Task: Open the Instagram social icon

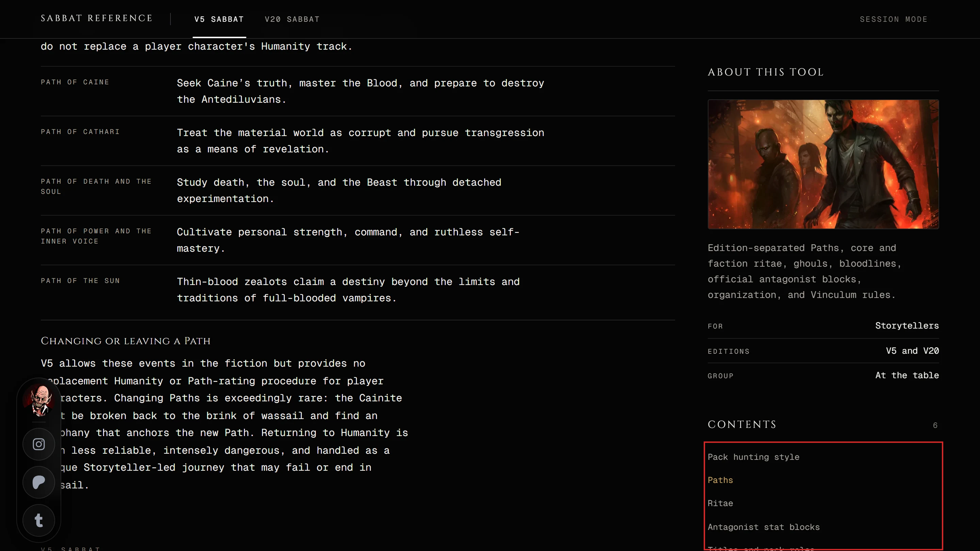Action: 38,444
